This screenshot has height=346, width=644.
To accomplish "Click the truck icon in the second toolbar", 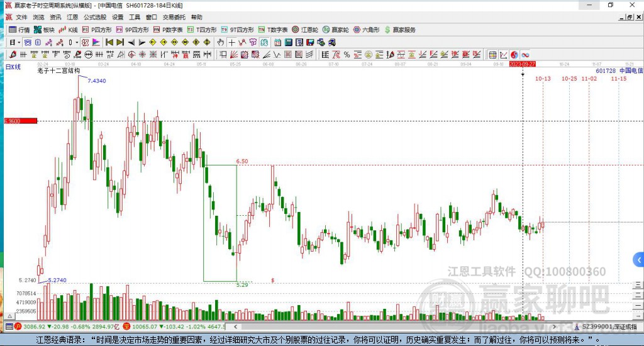I will tap(332, 42).
